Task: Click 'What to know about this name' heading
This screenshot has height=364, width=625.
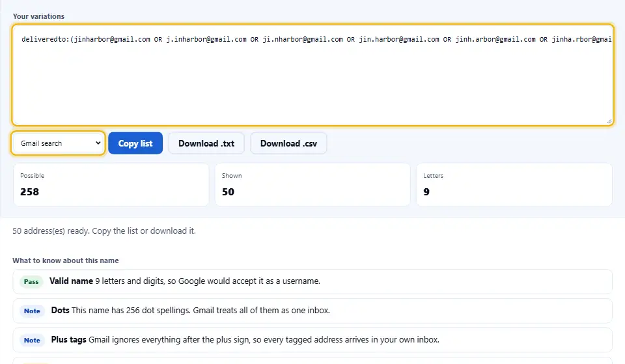Action: (65, 260)
